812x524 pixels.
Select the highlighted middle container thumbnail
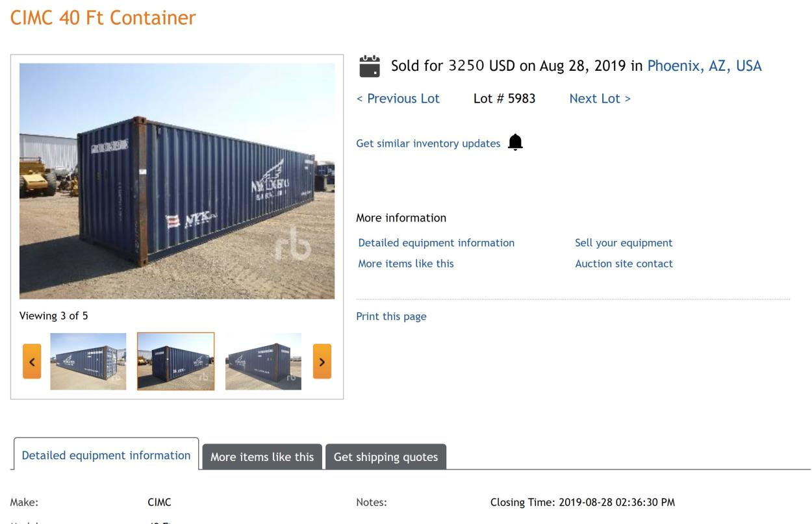pos(175,361)
